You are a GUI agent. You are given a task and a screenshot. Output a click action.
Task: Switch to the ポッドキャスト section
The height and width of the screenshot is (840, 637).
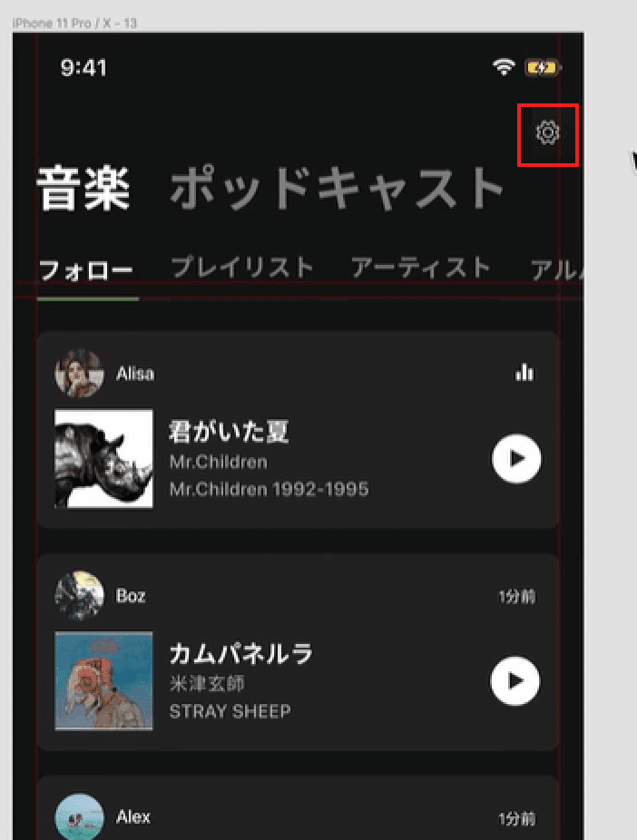tap(337, 189)
